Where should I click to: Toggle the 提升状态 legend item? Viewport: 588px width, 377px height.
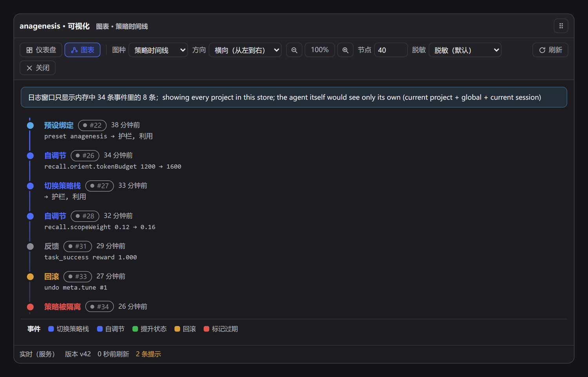(x=149, y=329)
